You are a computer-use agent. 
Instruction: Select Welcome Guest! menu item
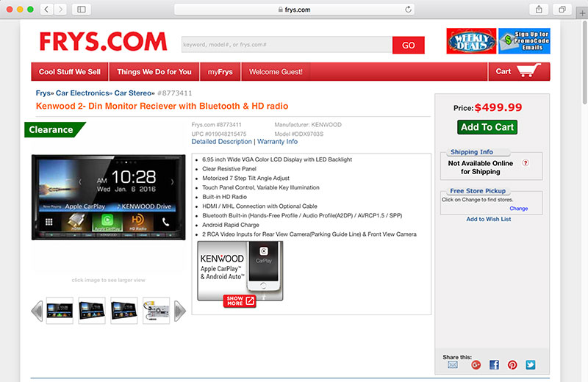[276, 71]
